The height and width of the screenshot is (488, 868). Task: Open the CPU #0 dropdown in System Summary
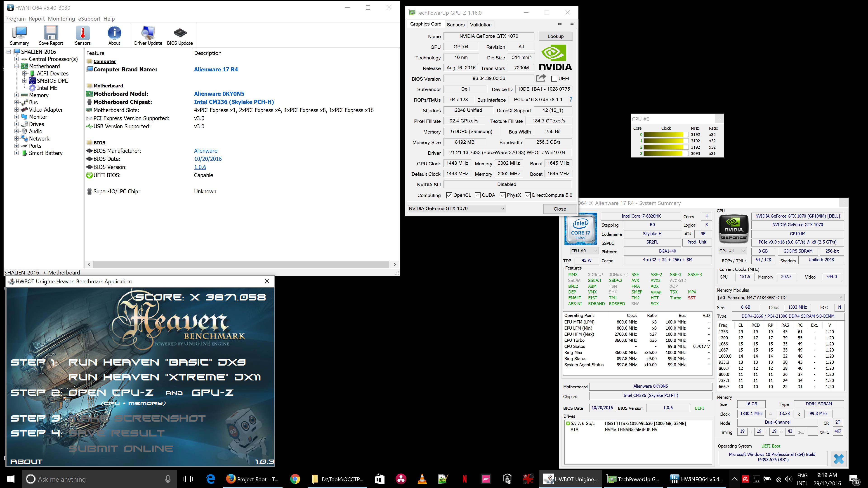(584, 251)
